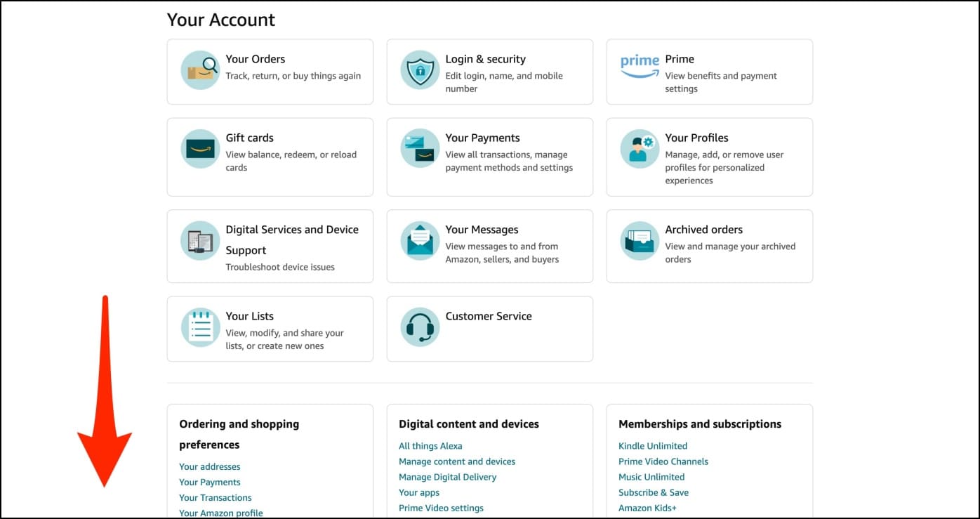Click 'View and manage your archived orders' text

click(x=730, y=253)
